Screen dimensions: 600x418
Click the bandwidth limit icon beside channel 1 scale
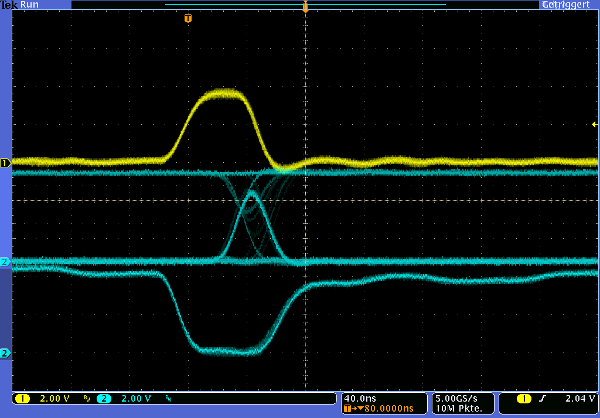coord(87,398)
